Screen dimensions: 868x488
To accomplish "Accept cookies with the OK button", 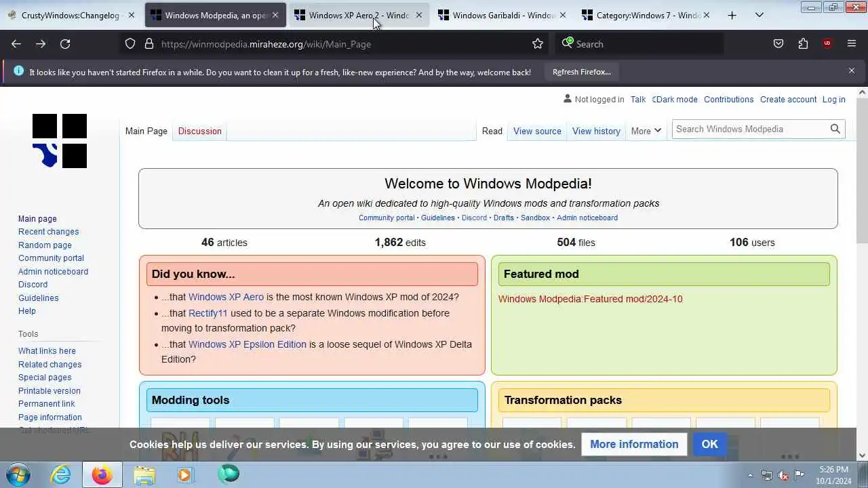I will tap(709, 444).
